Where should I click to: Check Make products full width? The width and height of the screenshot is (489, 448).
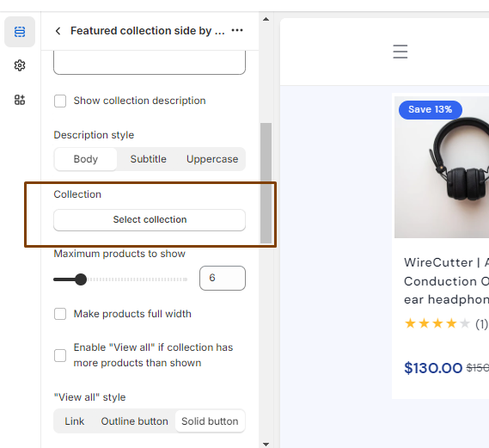pos(60,314)
